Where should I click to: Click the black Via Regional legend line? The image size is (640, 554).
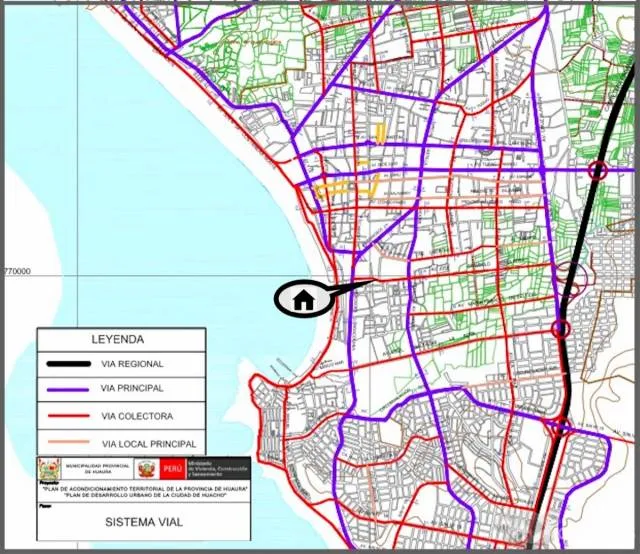68,364
